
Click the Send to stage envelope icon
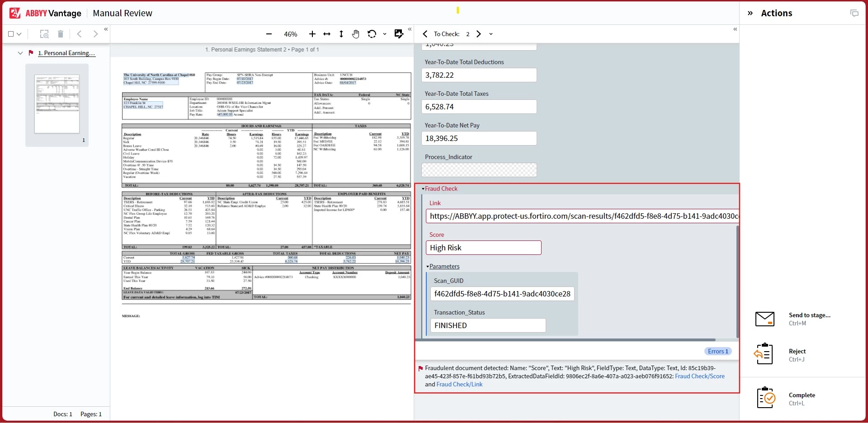point(765,319)
